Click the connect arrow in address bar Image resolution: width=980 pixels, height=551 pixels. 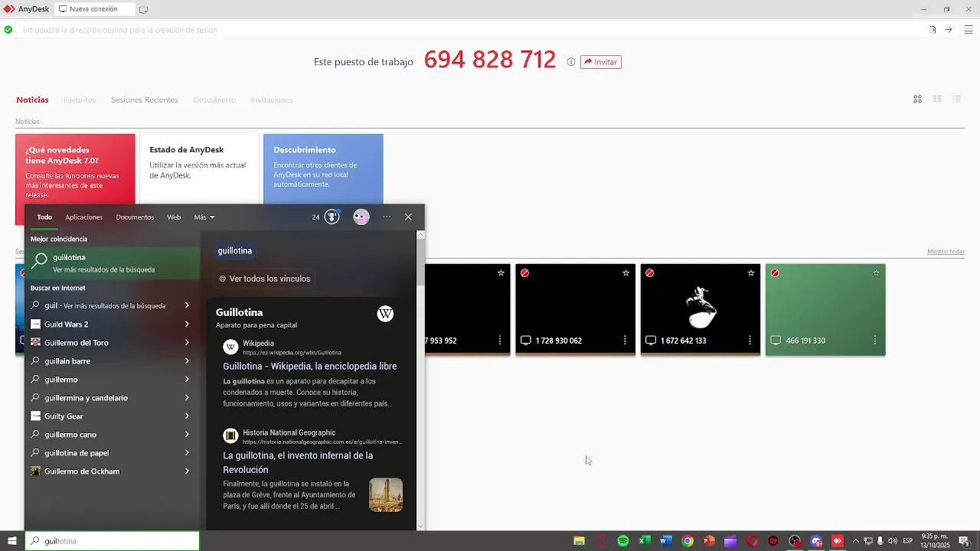pos(948,30)
